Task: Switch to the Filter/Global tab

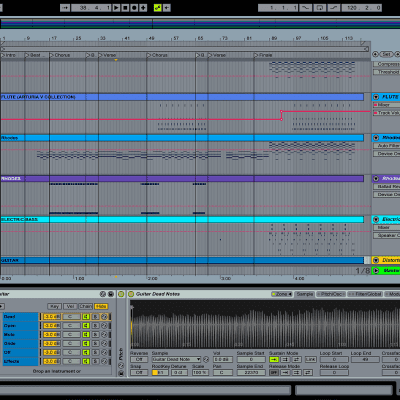Action: click(365, 294)
